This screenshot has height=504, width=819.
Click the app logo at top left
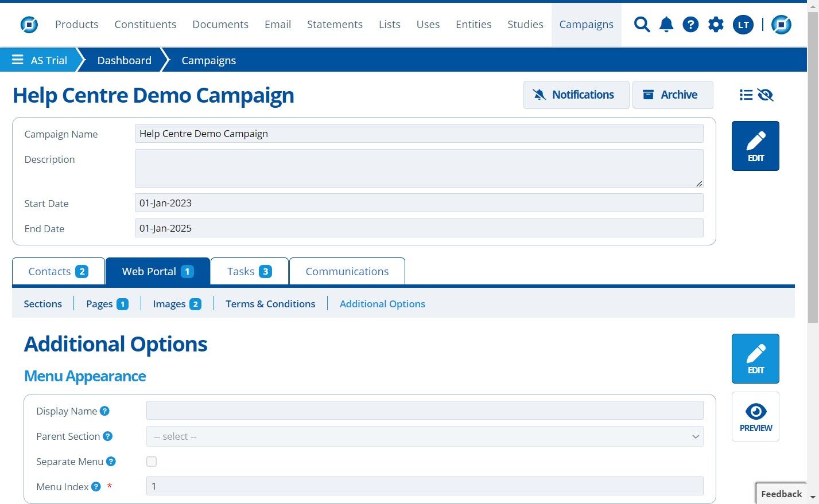pyautogui.click(x=29, y=25)
